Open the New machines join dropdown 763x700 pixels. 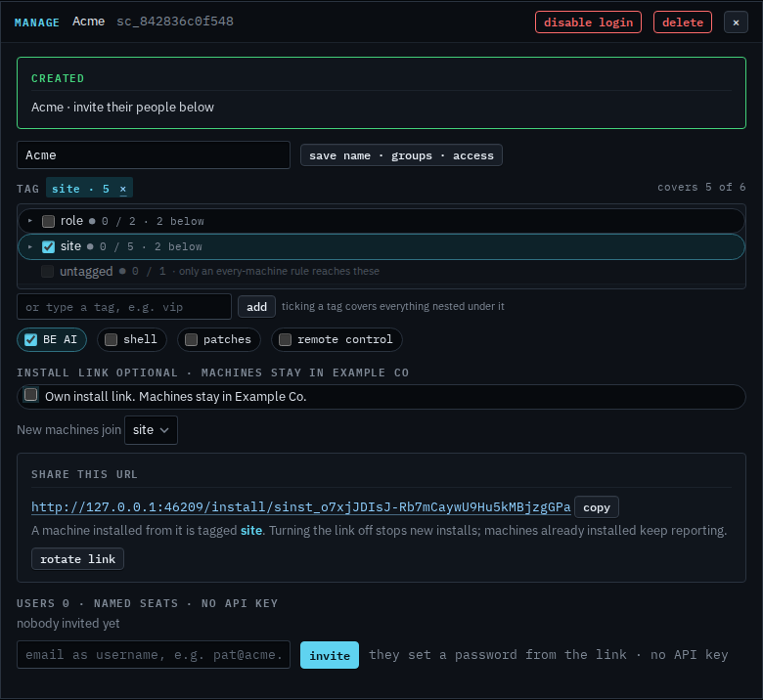tap(151, 430)
